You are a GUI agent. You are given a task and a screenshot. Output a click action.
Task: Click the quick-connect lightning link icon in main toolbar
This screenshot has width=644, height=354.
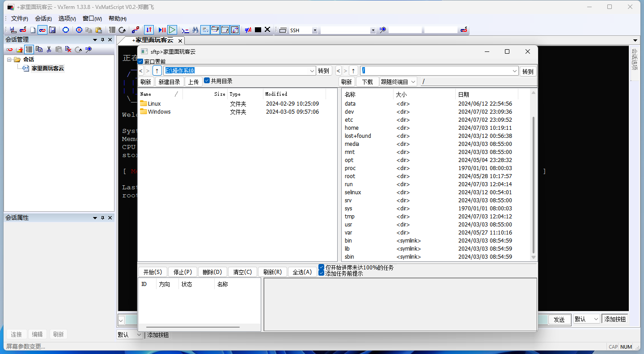[23, 30]
